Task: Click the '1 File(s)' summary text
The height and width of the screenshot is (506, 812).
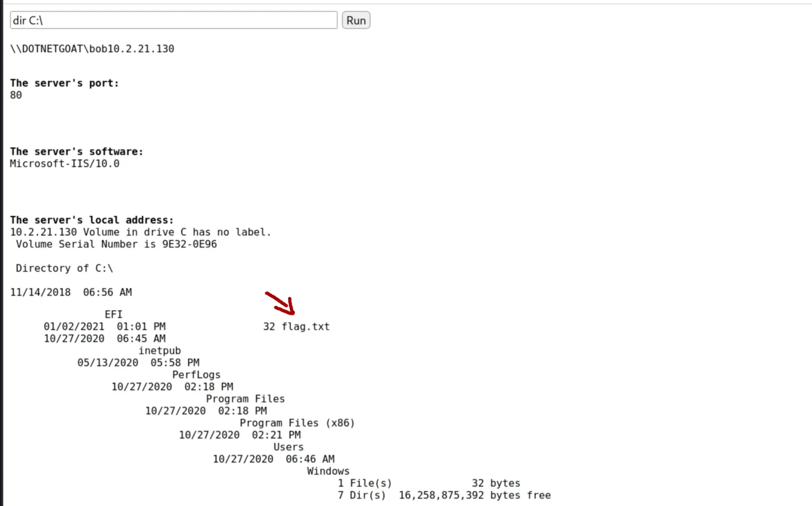Action: point(365,483)
